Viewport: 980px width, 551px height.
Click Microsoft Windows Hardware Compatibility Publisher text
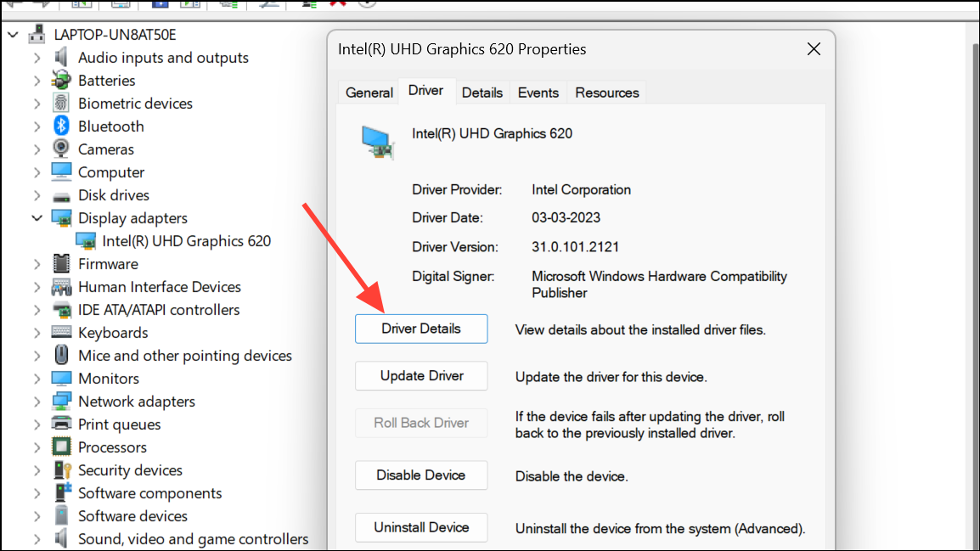659,284
